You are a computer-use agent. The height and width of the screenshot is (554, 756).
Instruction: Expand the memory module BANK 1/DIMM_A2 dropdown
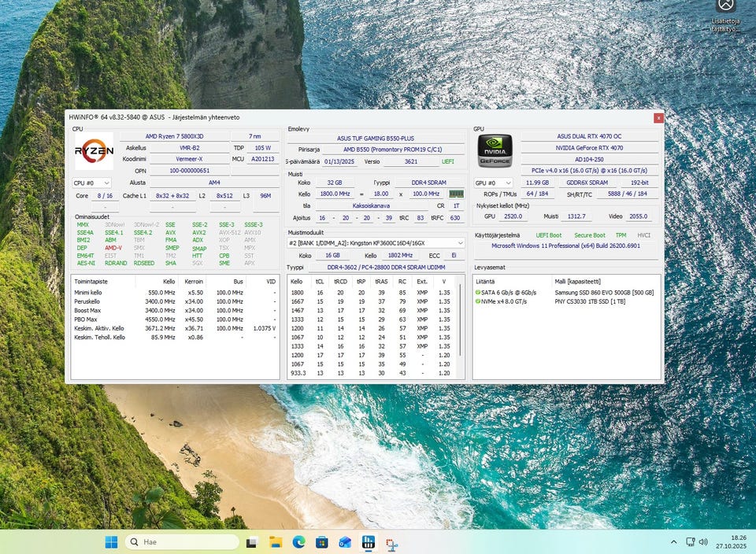click(x=376, y=243)
